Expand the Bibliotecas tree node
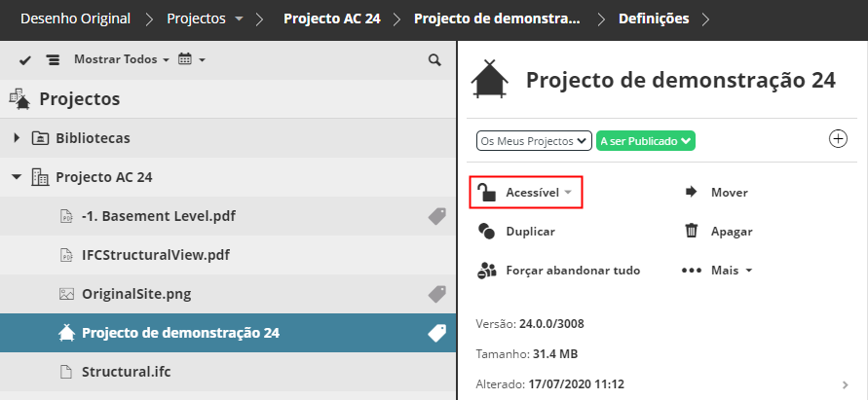This screenshot has height=400, width=868. tap(17, 138)
